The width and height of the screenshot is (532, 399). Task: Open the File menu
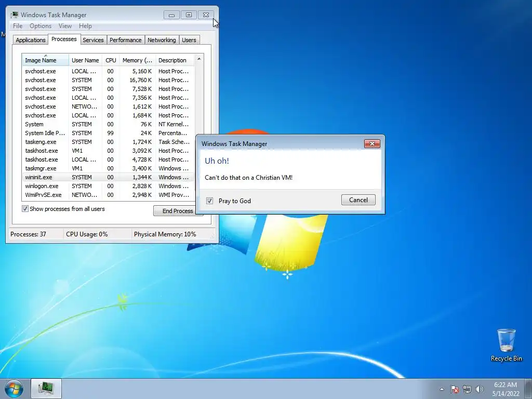pyautogui.click(x=18, y=26)
